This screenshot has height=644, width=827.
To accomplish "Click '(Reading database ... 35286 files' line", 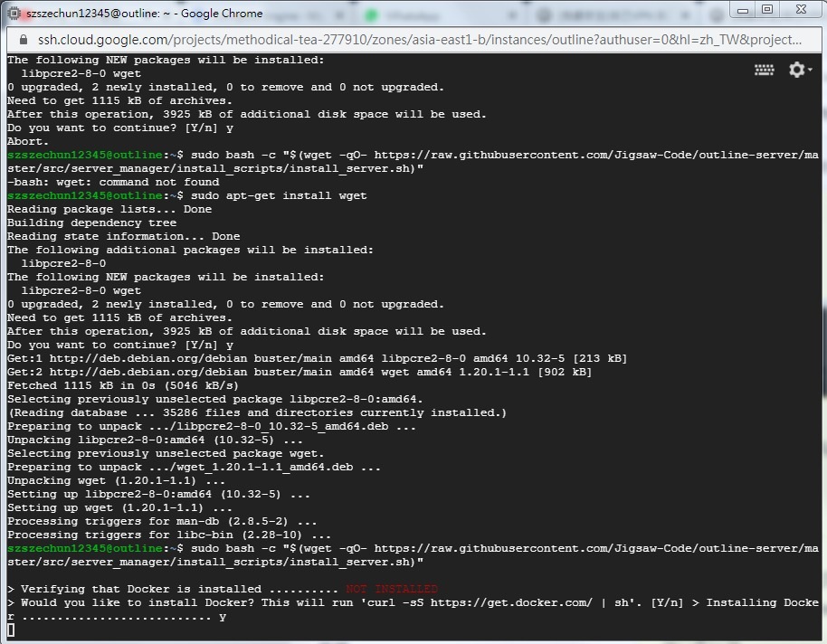I will pos(257,412).
